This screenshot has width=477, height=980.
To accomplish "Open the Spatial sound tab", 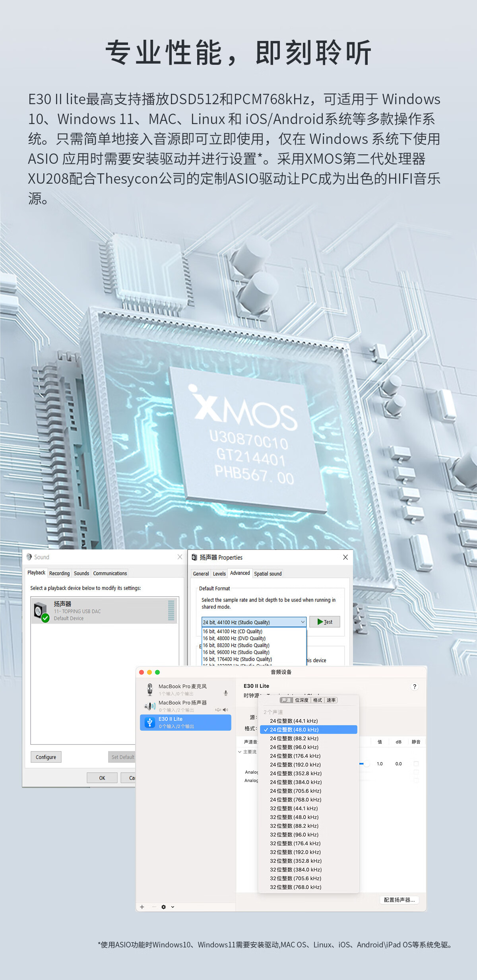I will pos(268,574).
